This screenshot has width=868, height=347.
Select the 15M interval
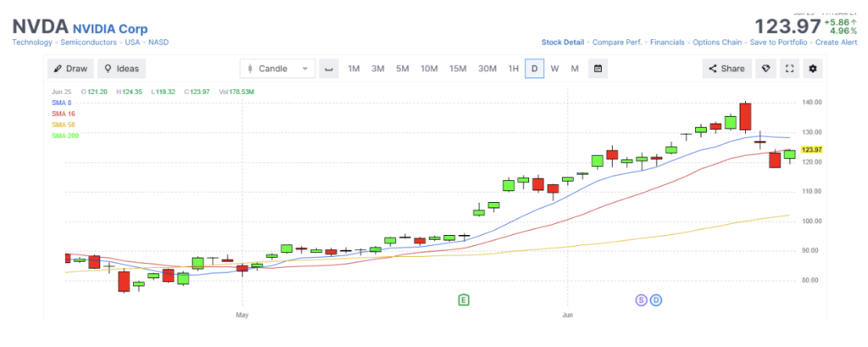tap(458, 69)
